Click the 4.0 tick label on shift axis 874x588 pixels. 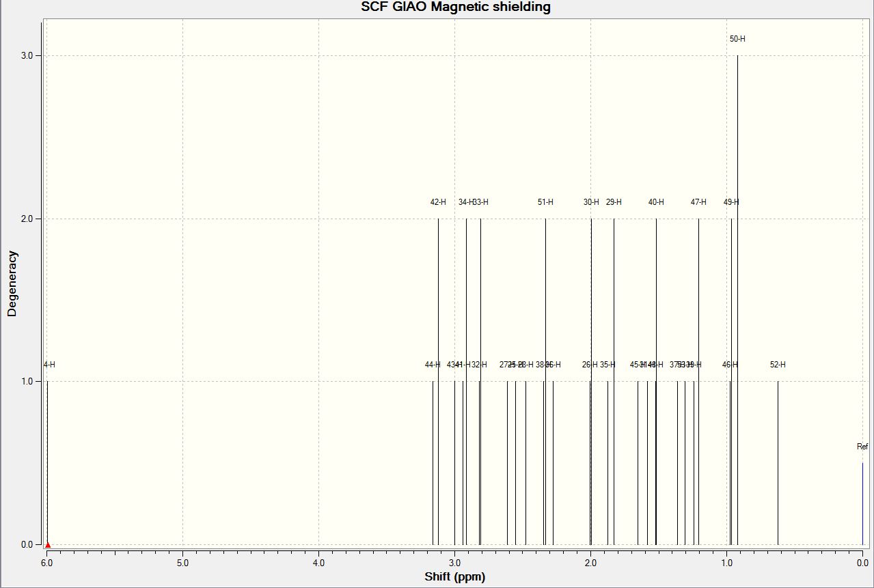[318, 563]
